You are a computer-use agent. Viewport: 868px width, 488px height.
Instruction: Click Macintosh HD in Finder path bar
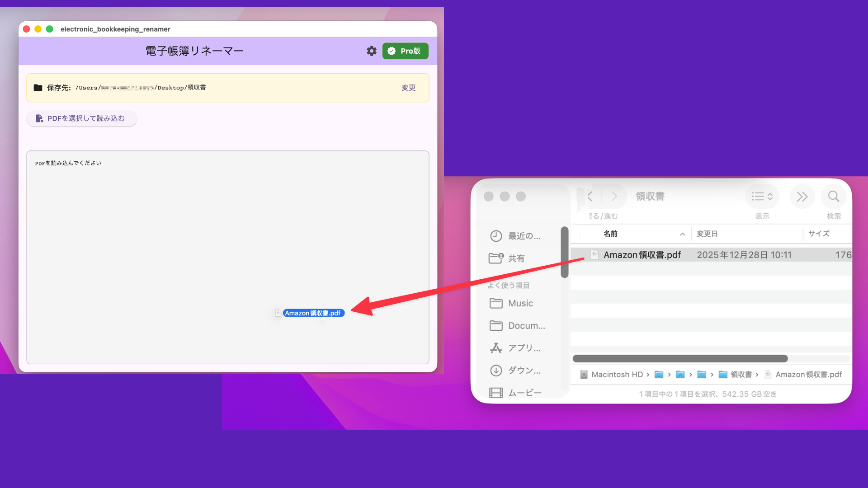612,375
